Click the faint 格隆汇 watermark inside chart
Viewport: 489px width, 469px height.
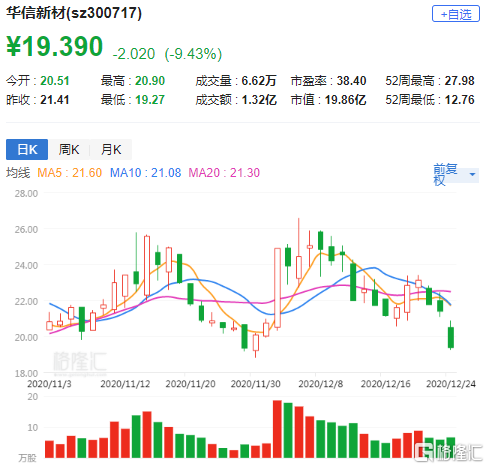pyautogui.click(x=80, y=362)
